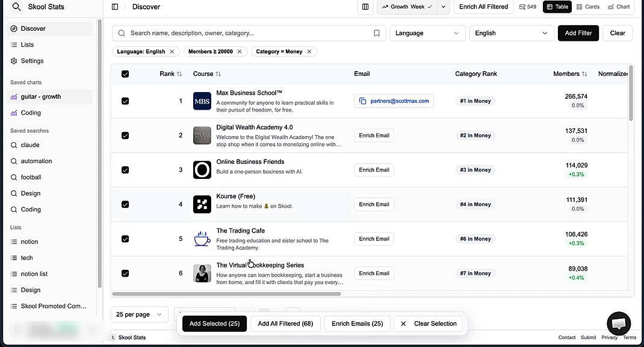
Task: Open Skool Promoted Com... list
Action: point(50,306)
